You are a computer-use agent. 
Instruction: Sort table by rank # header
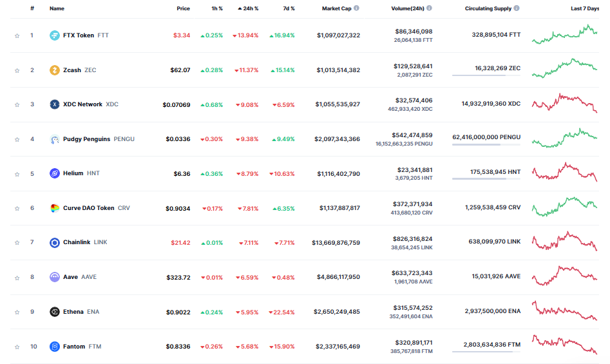pyautogui.click(x=32, y=8)
